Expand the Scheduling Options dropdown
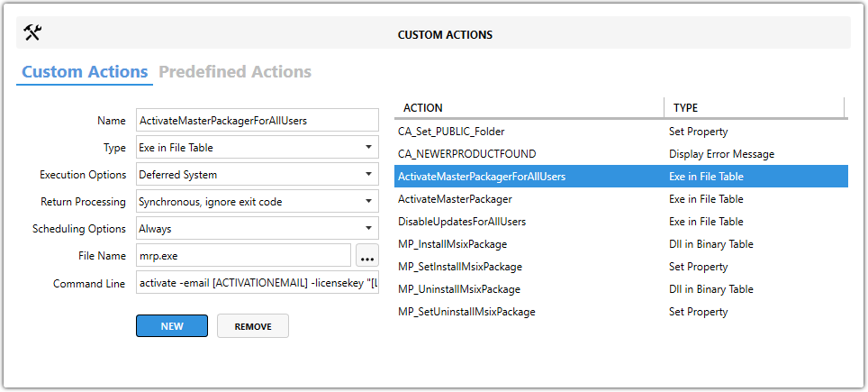 pyautogui.click(x=258, y=229)
